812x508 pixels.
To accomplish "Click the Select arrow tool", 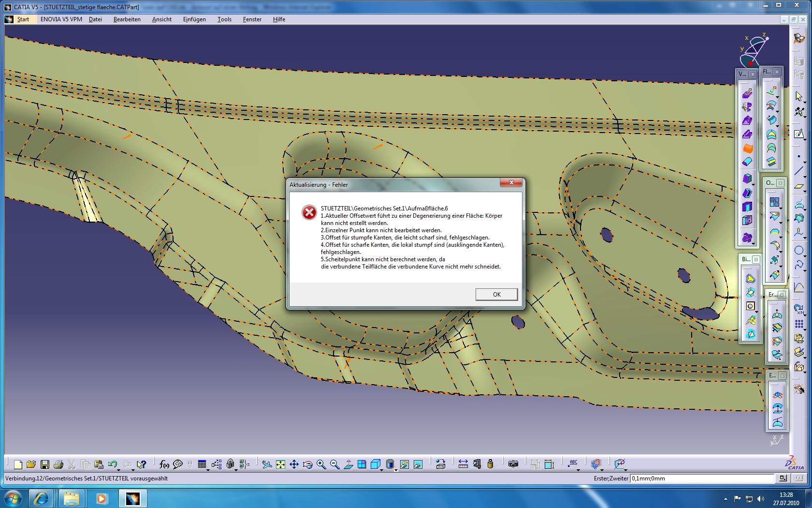I will 799,96.
